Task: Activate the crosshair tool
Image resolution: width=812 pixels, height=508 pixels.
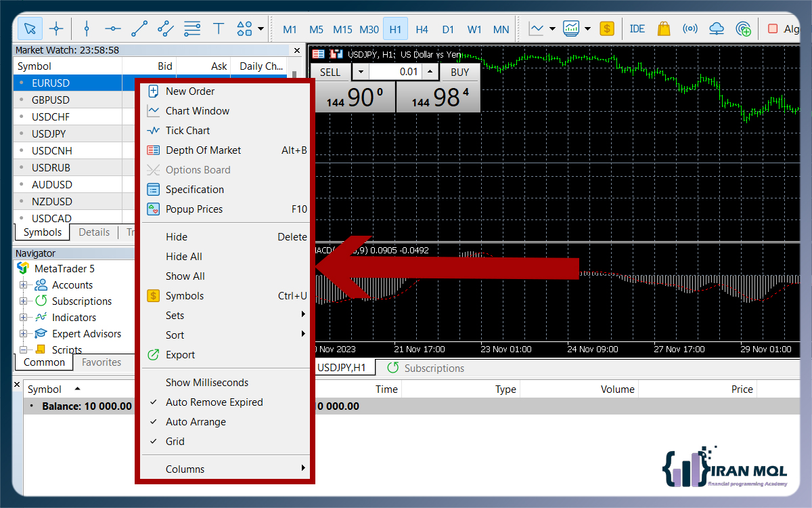Action: pos(56,28)
